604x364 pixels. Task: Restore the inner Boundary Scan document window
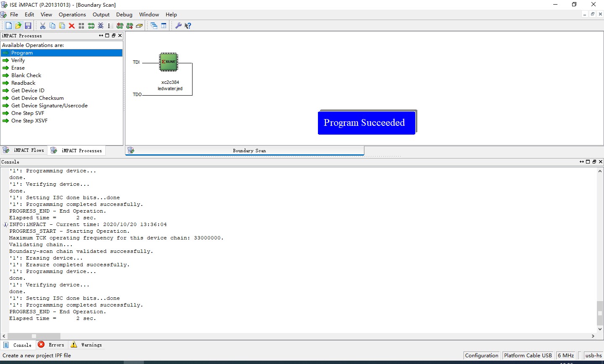coord(593,14)
